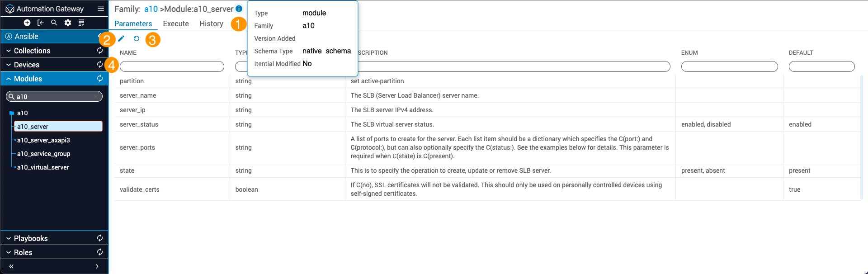This screenshot has width=868, height=274.
Task: Select a10_virtual_server in the module tree
Action: (x=43, y=167)
